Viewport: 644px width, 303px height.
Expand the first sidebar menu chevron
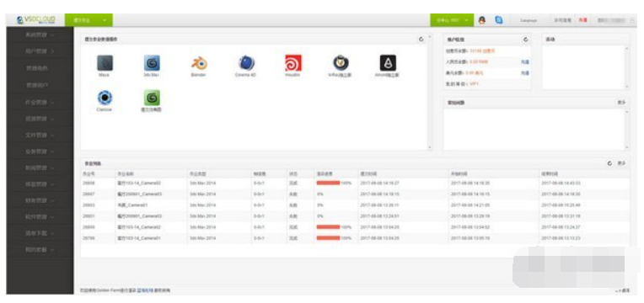[52, 35]
